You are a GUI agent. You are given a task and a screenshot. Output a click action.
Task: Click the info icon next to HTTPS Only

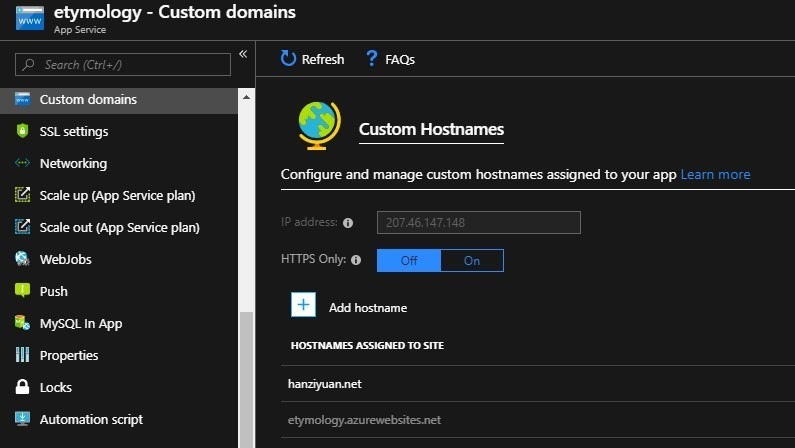click(356, 260)
